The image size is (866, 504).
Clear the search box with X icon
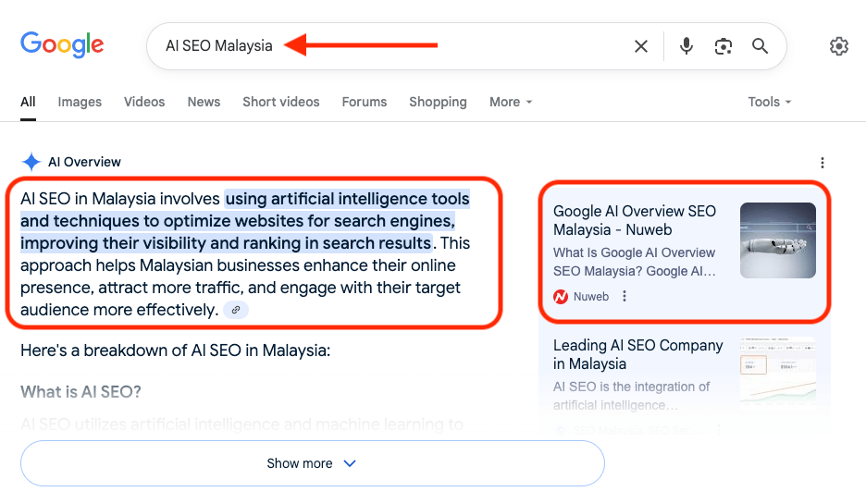click(x=640, y=46)
